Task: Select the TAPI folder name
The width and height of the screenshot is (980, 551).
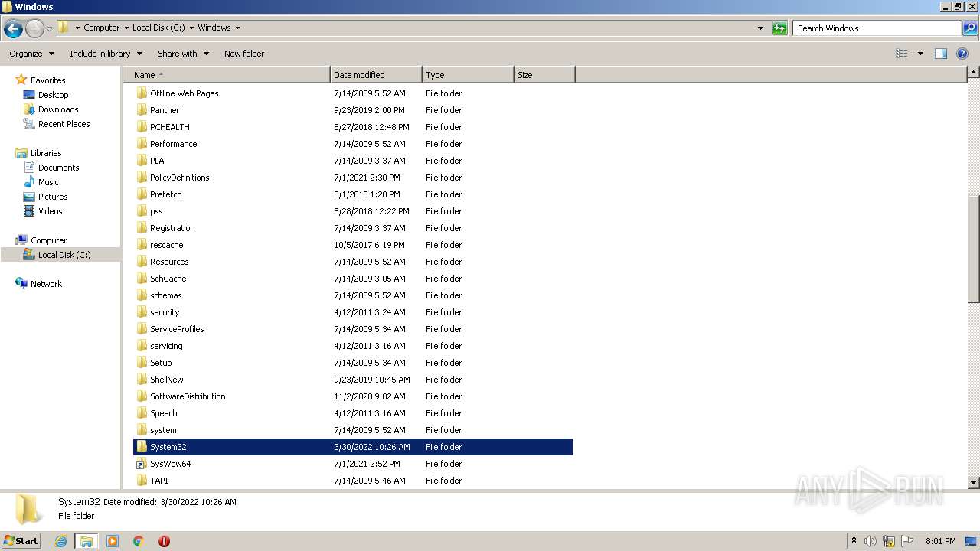Action: [x=159, y=481]
